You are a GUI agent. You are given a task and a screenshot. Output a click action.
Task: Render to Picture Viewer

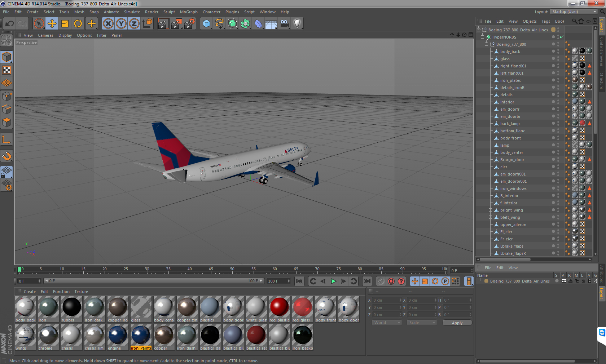176,24
